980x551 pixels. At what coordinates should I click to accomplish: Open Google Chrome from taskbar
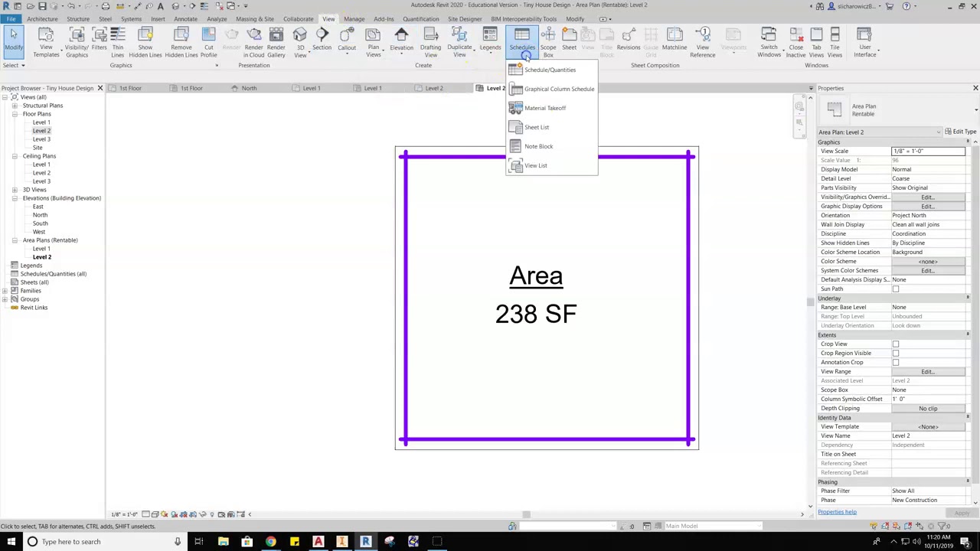[270, 542]
